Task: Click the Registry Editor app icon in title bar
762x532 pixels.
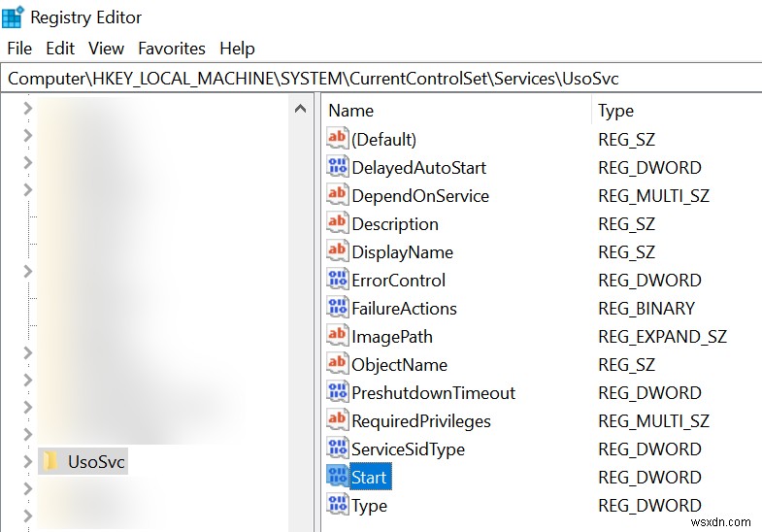Action: pos(13,17)
